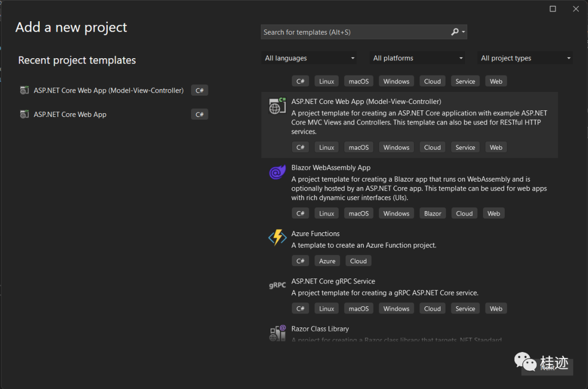The image size is (588, 389).
Task: Open the All languages dropdown
Action: point(309,58)
